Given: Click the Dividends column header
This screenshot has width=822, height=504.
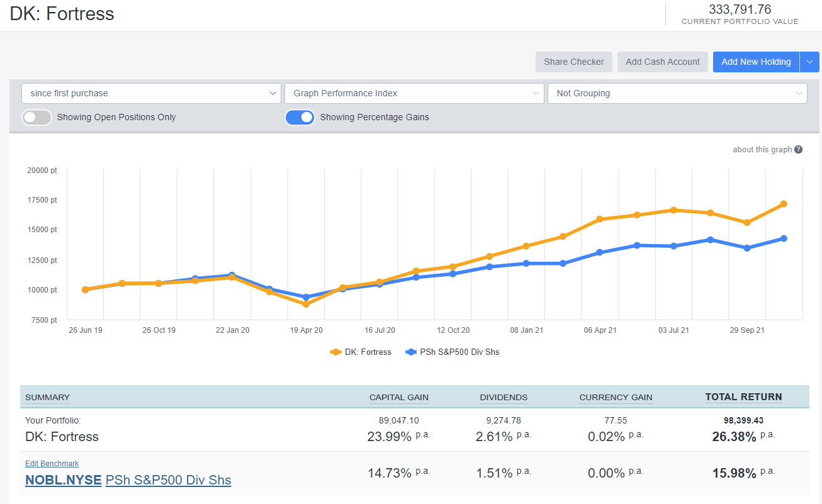Looking at the screenshot, I should [504, 398].
